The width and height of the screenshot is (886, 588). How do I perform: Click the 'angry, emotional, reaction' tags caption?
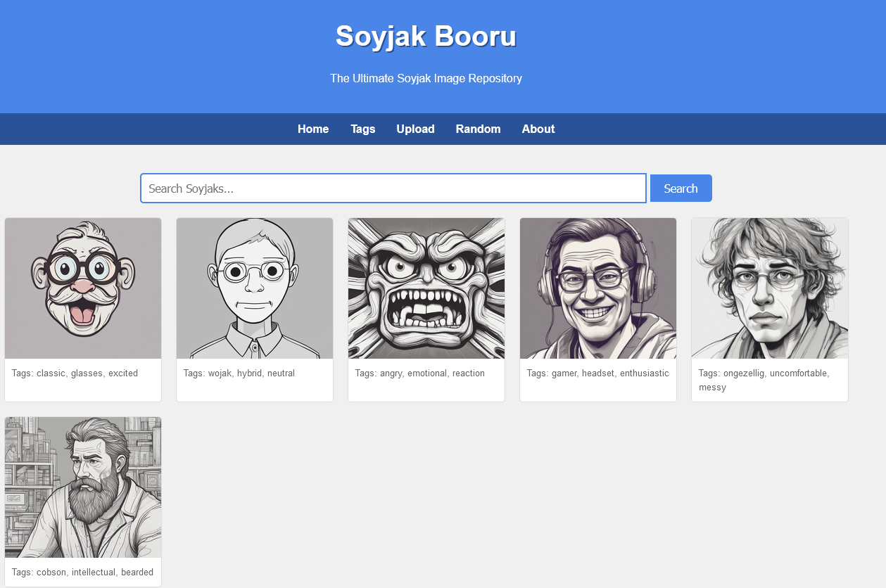(420, 373)
